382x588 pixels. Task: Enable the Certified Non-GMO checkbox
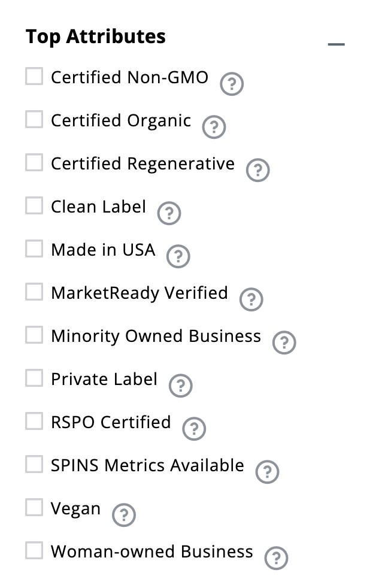pos(34,77)
